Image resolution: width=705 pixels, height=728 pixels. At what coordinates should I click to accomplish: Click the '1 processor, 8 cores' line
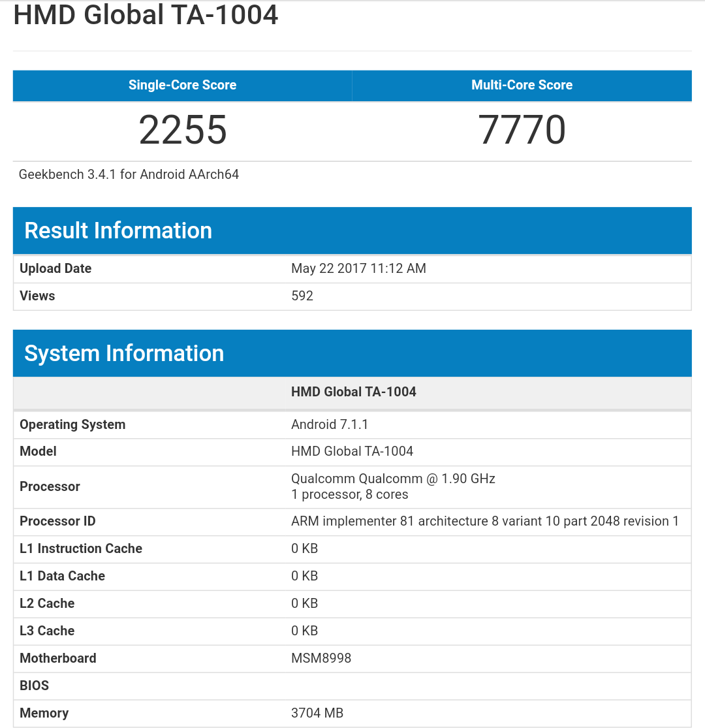click(349, 494)
